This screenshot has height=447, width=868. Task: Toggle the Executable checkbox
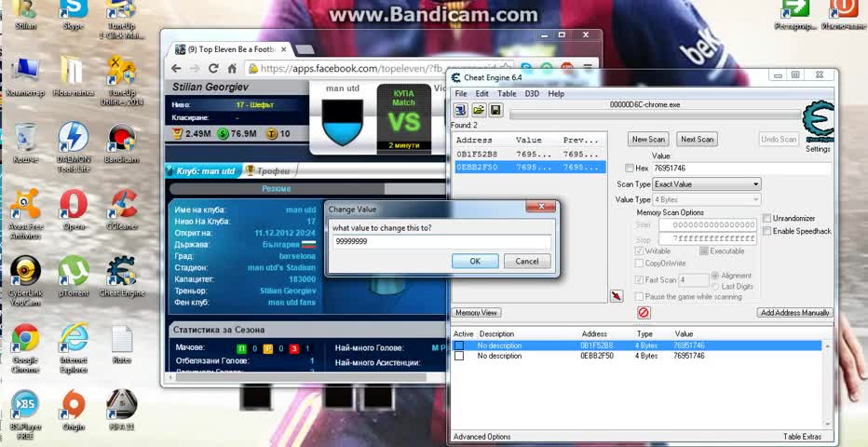[x=703, y=251]
